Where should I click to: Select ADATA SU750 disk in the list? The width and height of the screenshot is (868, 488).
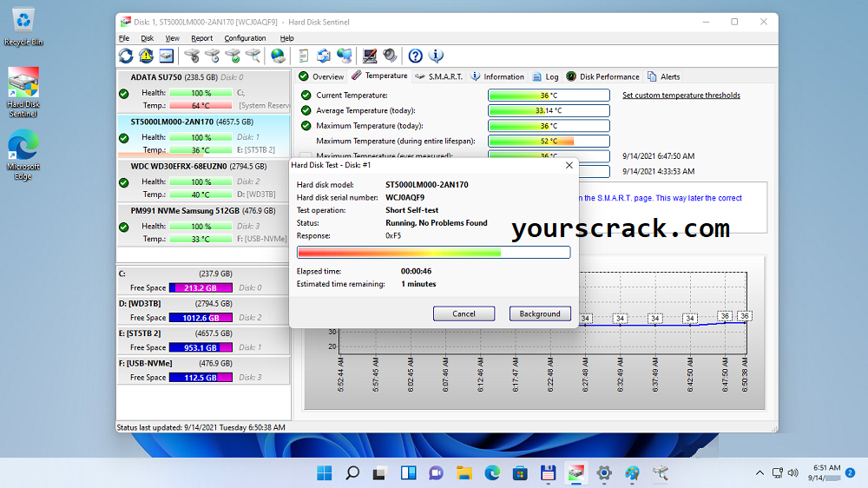(x=203, y=92)
